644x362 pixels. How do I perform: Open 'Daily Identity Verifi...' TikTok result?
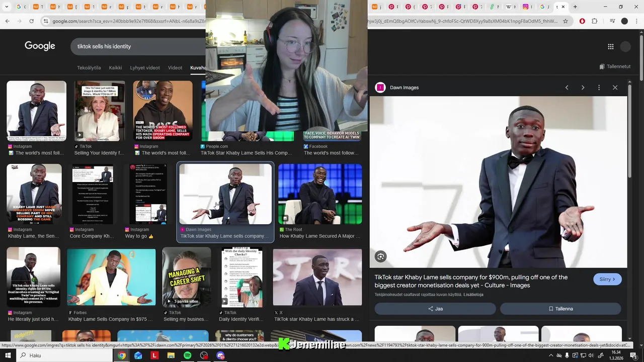pos(242,285)
